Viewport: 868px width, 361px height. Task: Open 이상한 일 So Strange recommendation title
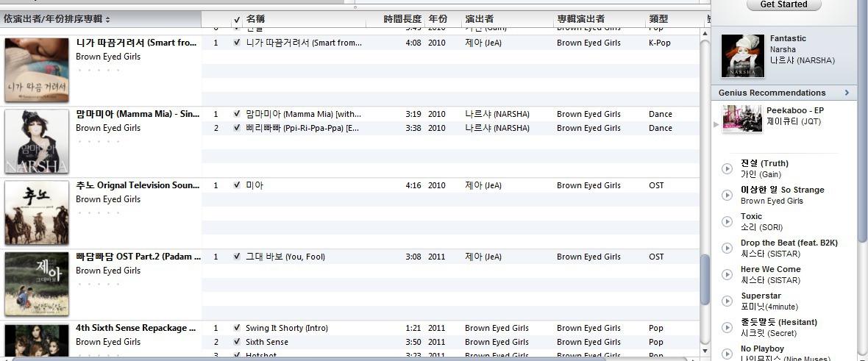(x=782, y=190)
